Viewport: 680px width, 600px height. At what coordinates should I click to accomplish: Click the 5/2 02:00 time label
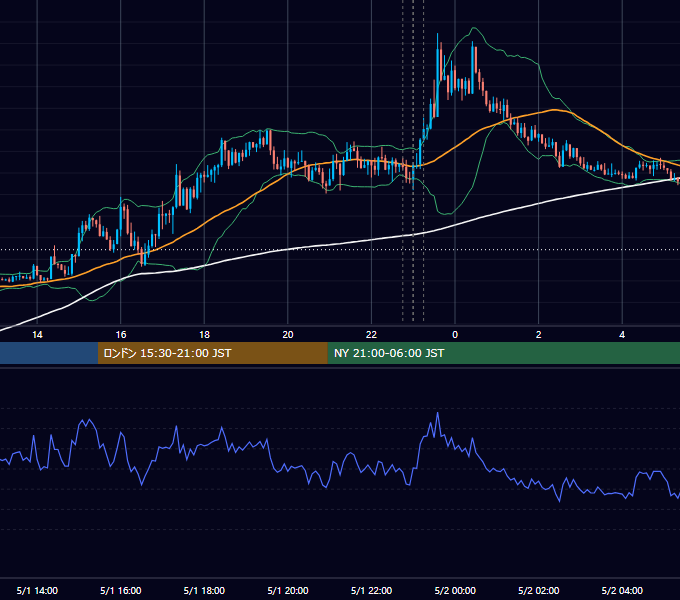(x=539, y=590)
